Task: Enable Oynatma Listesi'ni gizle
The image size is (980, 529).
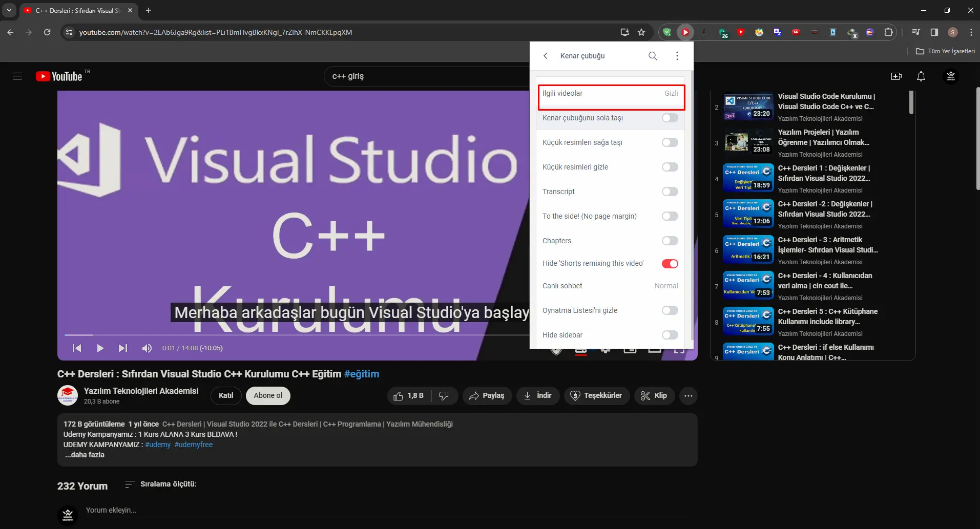Action: pyautogui.click(x=670, y=311)
